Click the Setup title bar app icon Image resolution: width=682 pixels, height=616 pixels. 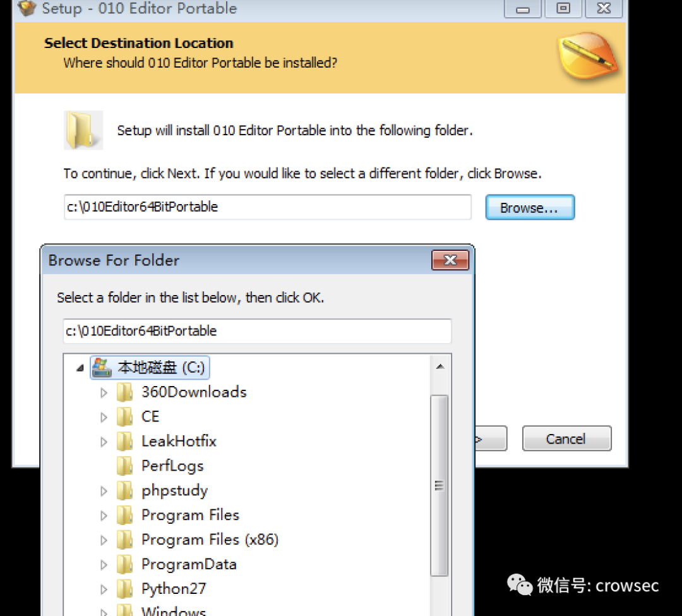(x=27, y=8)
